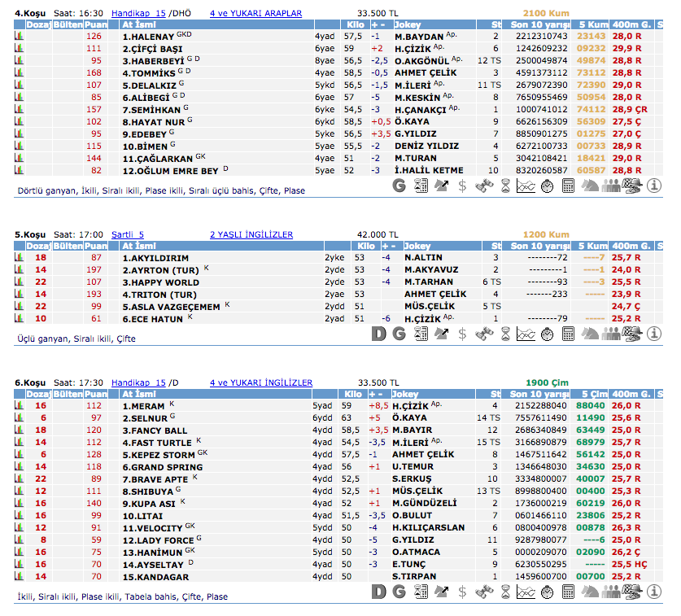Click the hourglass icon in race 4 toolbar

(x=505, y=186)
